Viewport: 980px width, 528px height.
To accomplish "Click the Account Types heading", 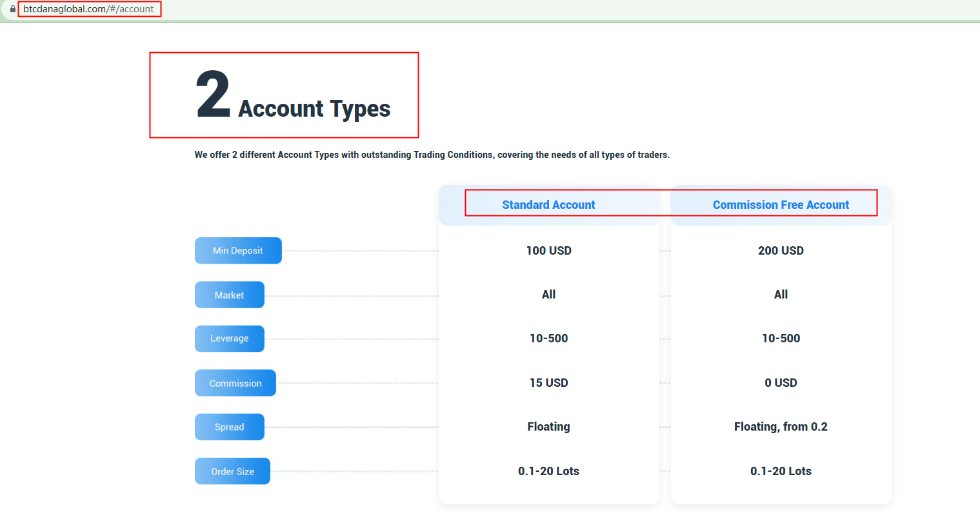I will 314,108.
